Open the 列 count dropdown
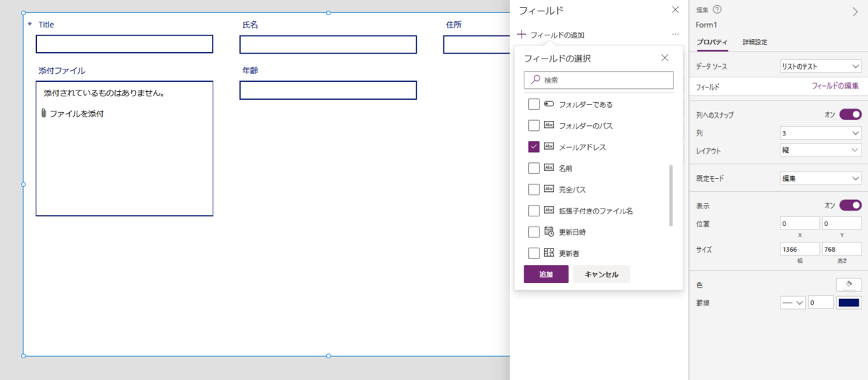The width and height of the screenshot is (868, 380). (821, 133)
